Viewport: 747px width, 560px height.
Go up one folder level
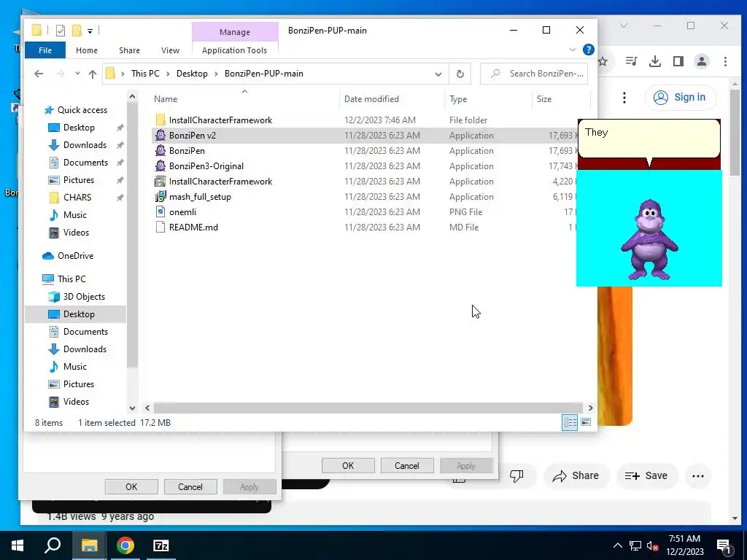(x=93, y=74)
